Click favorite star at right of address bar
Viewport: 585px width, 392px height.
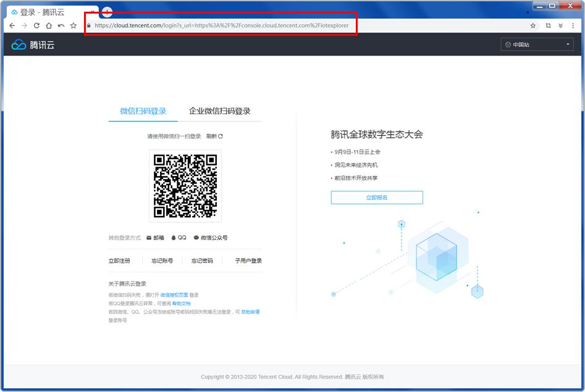[532, 25]
